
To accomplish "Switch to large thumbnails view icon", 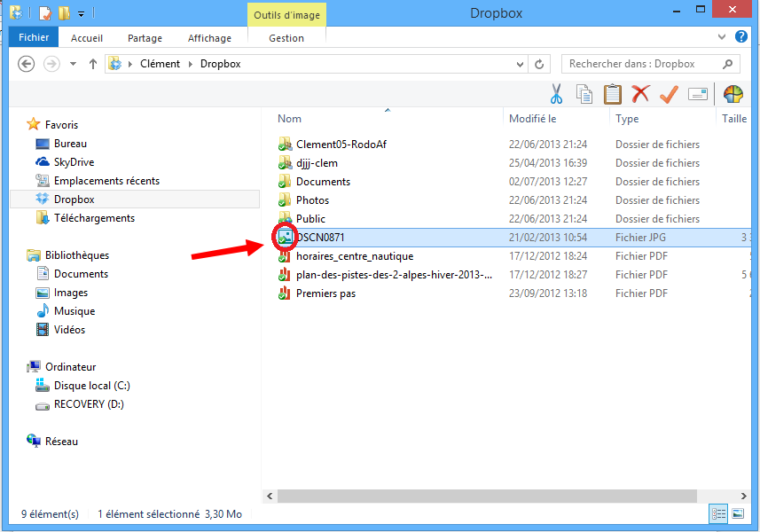I will point(738,513).
